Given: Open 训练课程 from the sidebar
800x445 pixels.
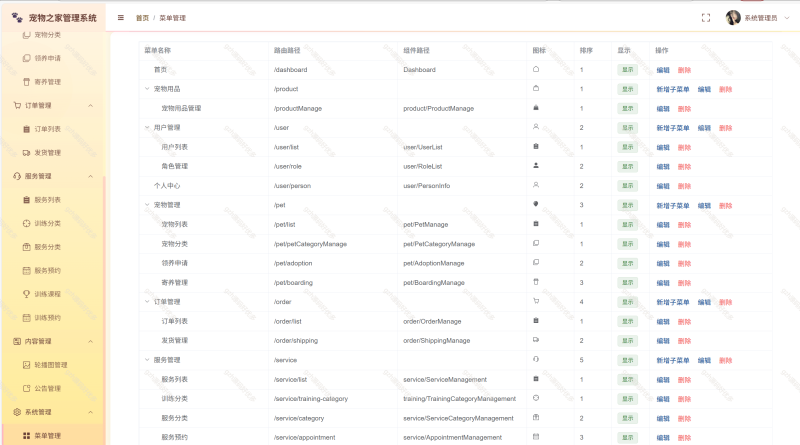Looking at the screenshot, I should click(x=47, y=294).
